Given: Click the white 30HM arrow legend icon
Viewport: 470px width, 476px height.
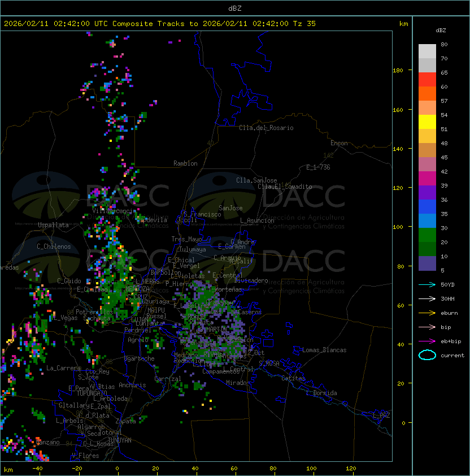Looking at the screenshot, I should 427,298.
